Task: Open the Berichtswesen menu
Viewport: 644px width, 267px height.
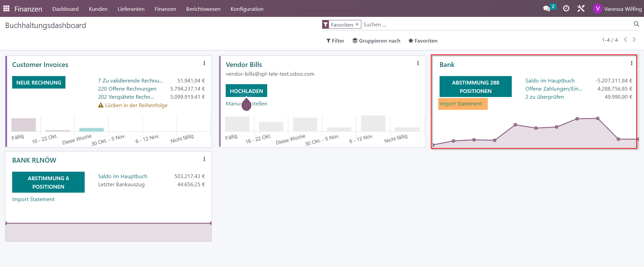Action: tap(203, 9)
